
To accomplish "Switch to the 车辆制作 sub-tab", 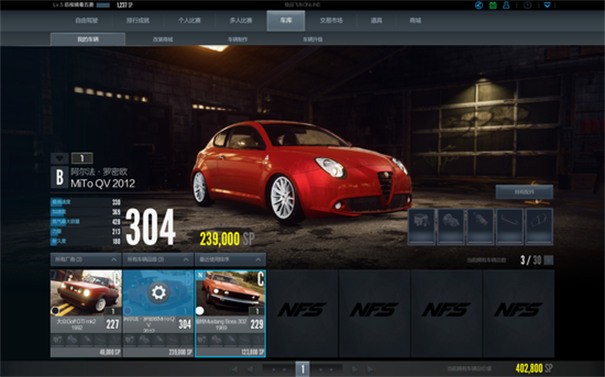I will [x=238, y=39].
